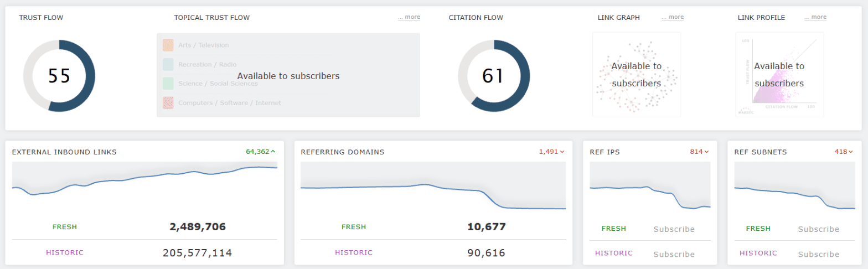Click the Historic label under Ref IPs
The height and width of the screenshot is (269, 868).
coord(614,253)
